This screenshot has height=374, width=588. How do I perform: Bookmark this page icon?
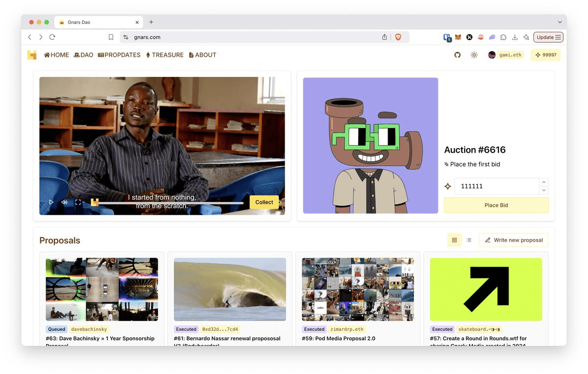pyautogui.click(x=111, y=37)
